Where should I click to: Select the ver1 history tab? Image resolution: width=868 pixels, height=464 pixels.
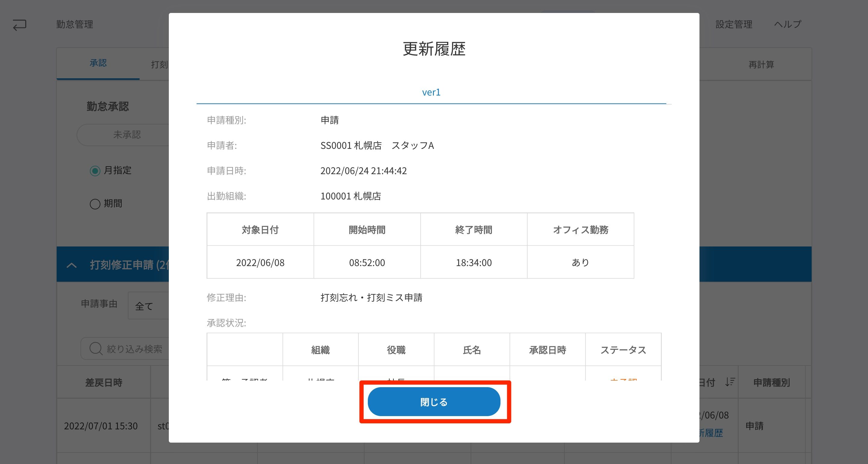click(x=431, y=92)
